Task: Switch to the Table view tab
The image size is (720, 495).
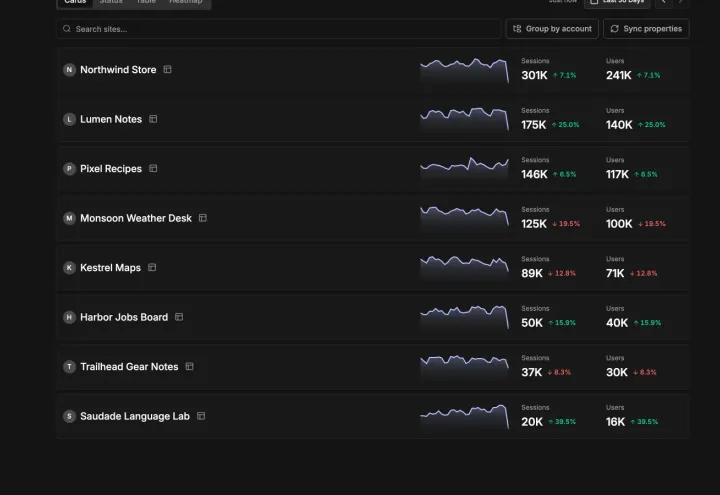Action: click(146, 2)
